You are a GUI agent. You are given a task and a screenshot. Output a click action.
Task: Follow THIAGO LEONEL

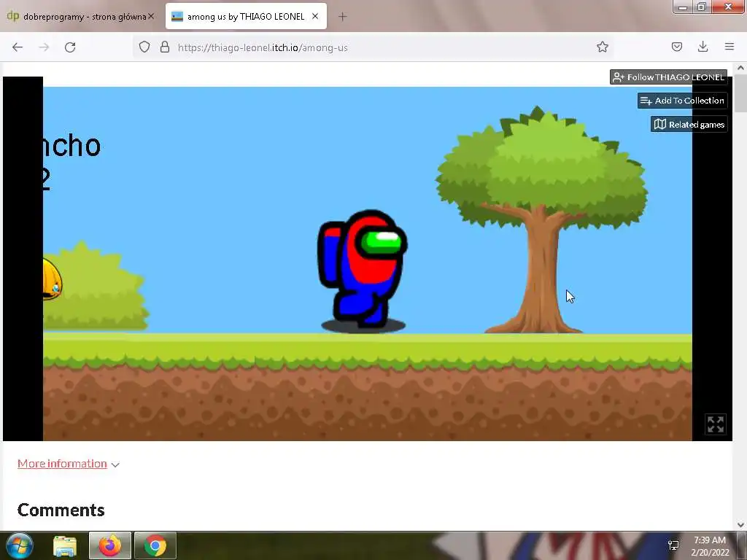(668, 77)
